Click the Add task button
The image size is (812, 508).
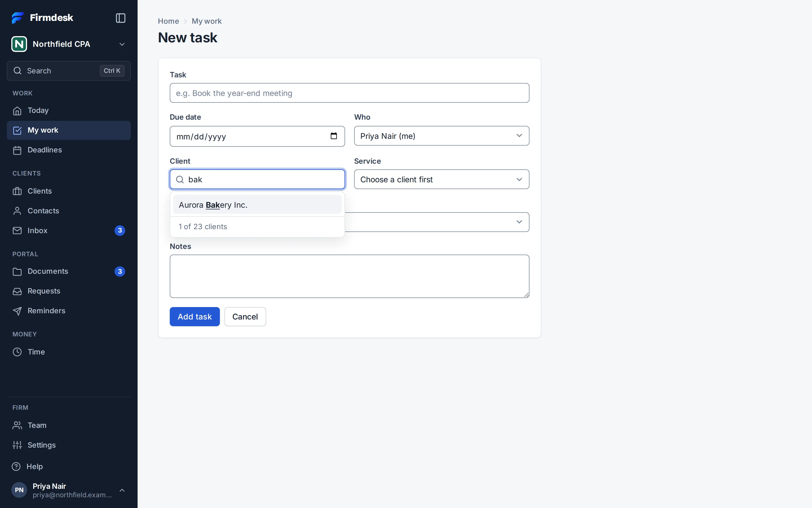click(195, 316)
